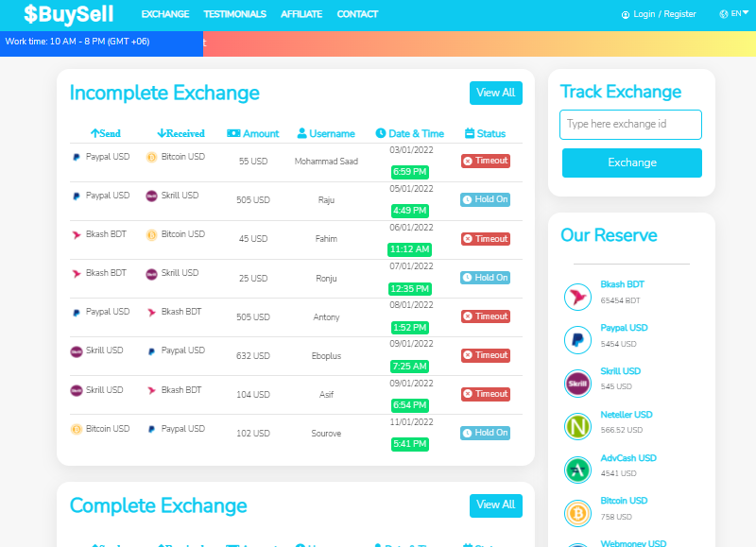This screenshot has height=547, width=756.
Task: Click the calendar icon beside Status header
Action: [470, 133]
